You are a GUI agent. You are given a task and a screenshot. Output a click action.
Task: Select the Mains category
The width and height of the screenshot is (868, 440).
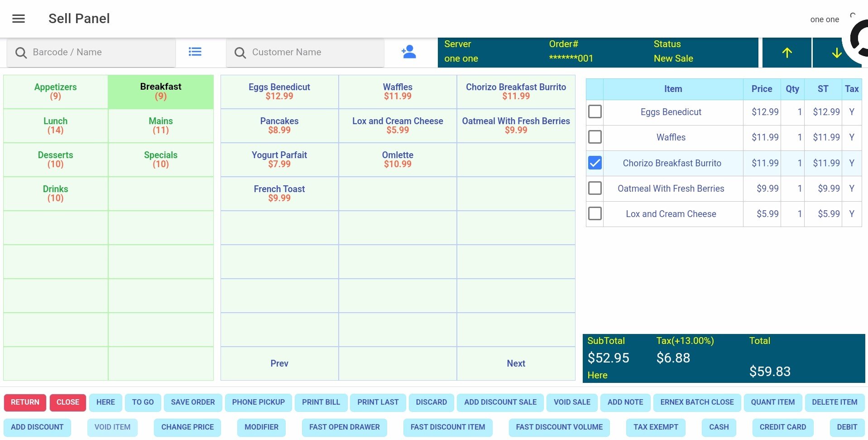click(161, 126)
